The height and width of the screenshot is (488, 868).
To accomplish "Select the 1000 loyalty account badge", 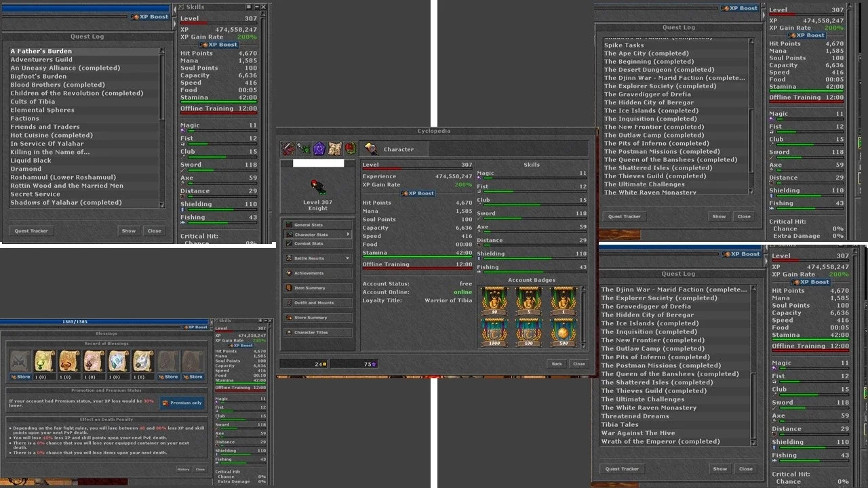I will [494, 331].
